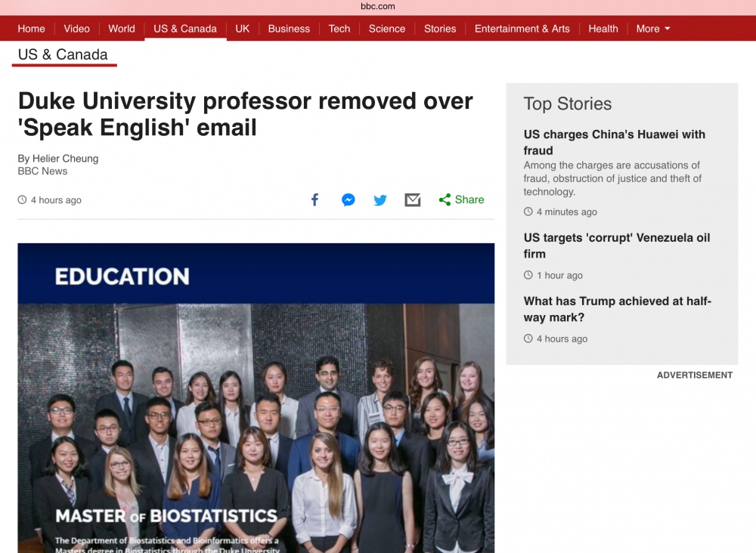Share article by email icon

click(x=412, y=200)
